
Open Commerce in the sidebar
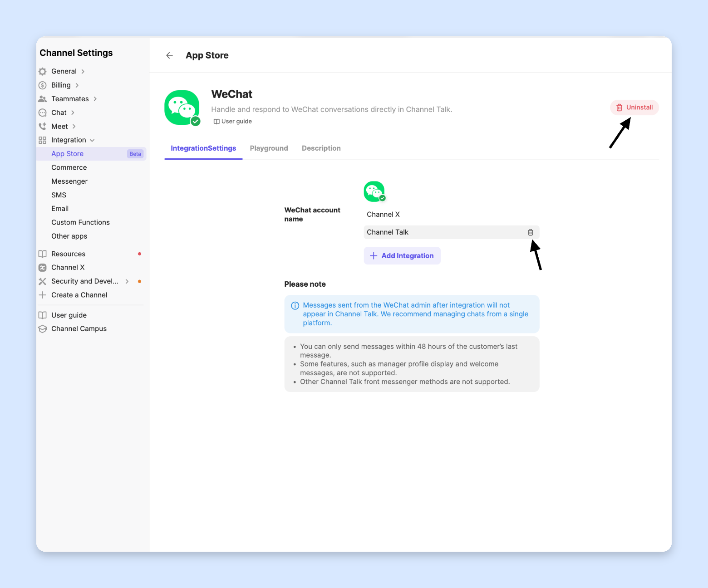(69, 167)
